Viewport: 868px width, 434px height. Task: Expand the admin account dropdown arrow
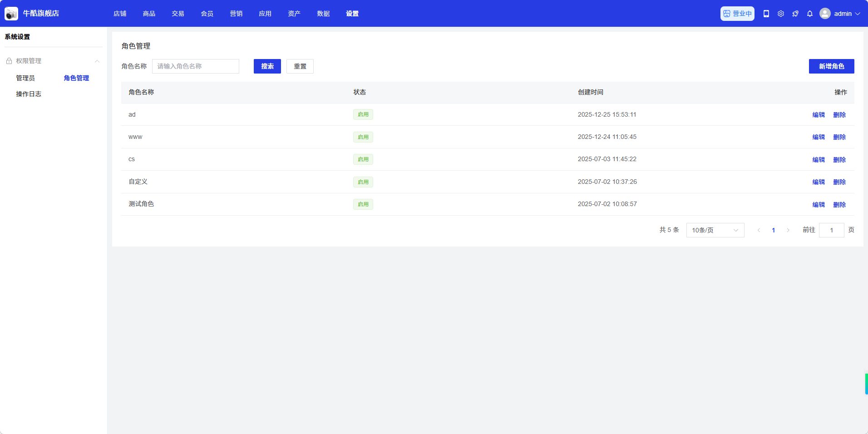(x=858, y=14)
